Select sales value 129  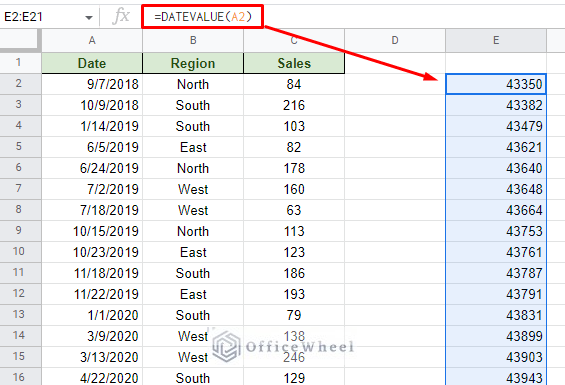pos(294,377)
